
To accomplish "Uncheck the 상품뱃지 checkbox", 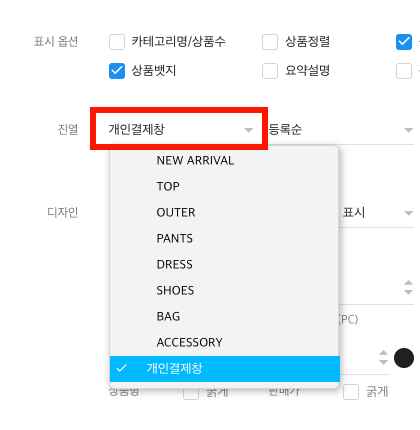I will point(117,71).
